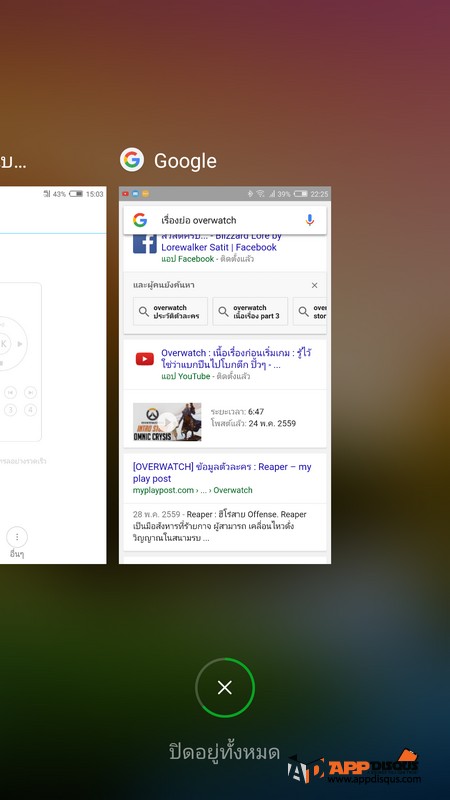Open the Overwatch เนื้อเรื่องก่อนเริ่มเกม YouTube link
This screenshot has width=450, height=800.
[236, 359]
